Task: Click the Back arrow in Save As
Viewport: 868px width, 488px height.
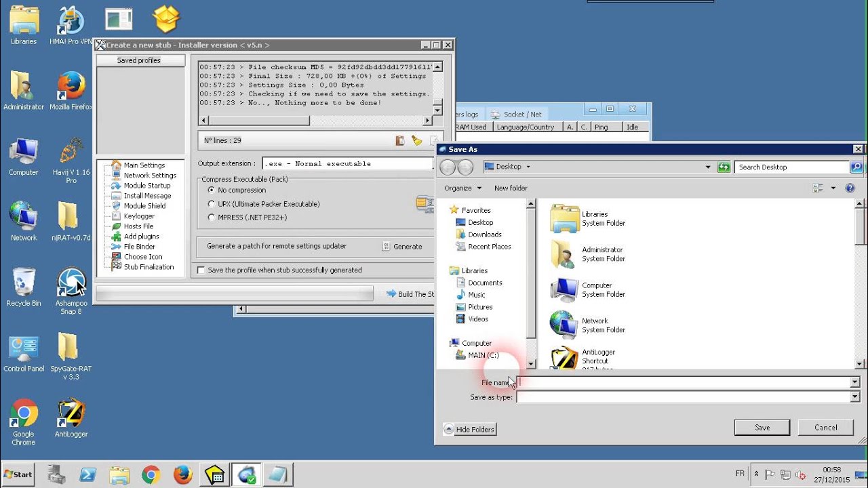Action: 448,167
